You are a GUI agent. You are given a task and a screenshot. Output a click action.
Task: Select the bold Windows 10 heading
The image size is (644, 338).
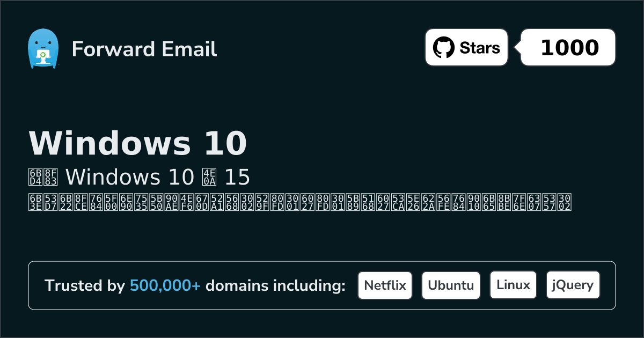pos(137,143)
